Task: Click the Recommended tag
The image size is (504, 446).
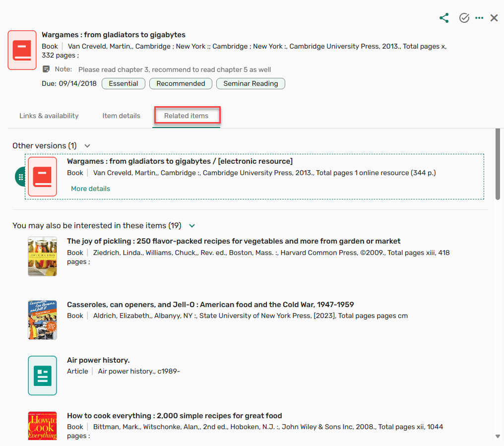Action: (x=181, y=84)
